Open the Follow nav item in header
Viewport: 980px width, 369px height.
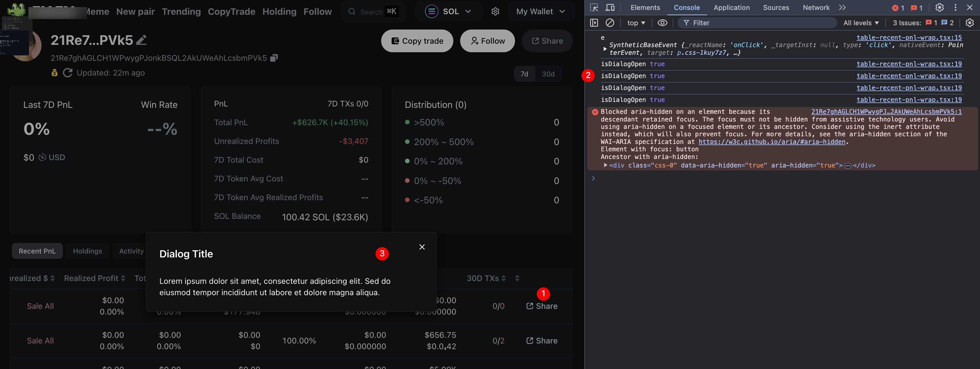click(317, 12)
